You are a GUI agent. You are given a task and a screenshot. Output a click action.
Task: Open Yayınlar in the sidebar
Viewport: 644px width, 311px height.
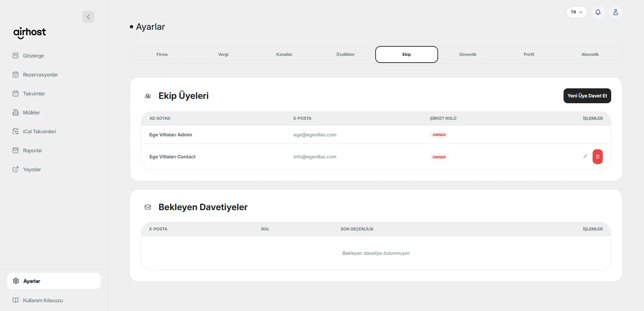[54, 169]
